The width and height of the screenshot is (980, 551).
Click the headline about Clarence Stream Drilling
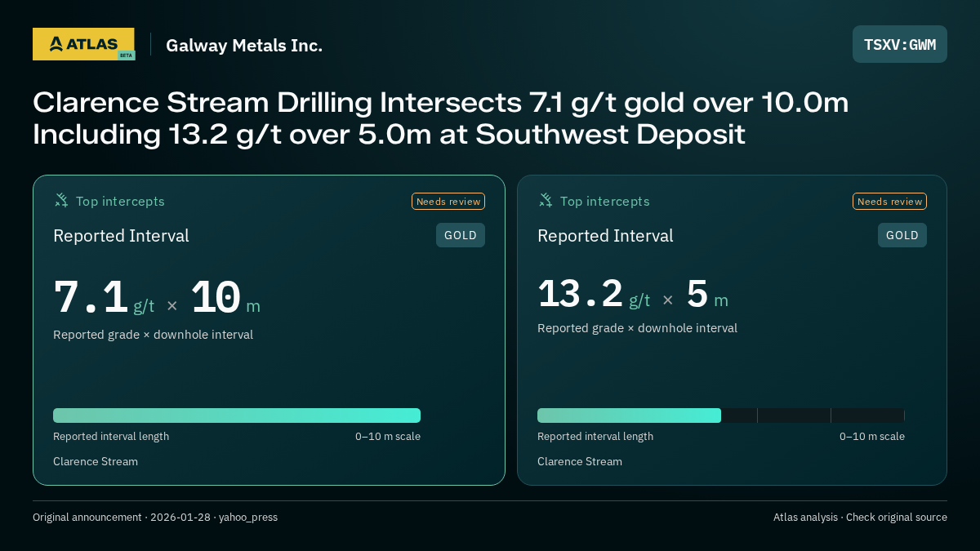tap(441, 118)
